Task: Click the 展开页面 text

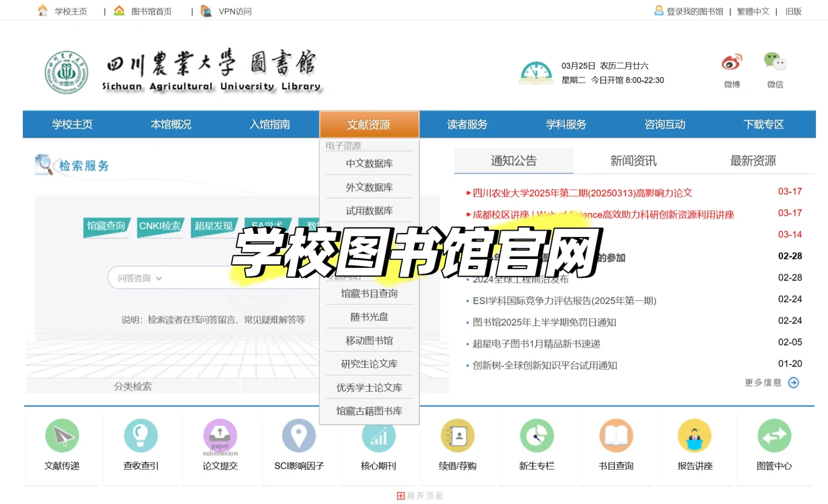Action: tap(425, 496)
